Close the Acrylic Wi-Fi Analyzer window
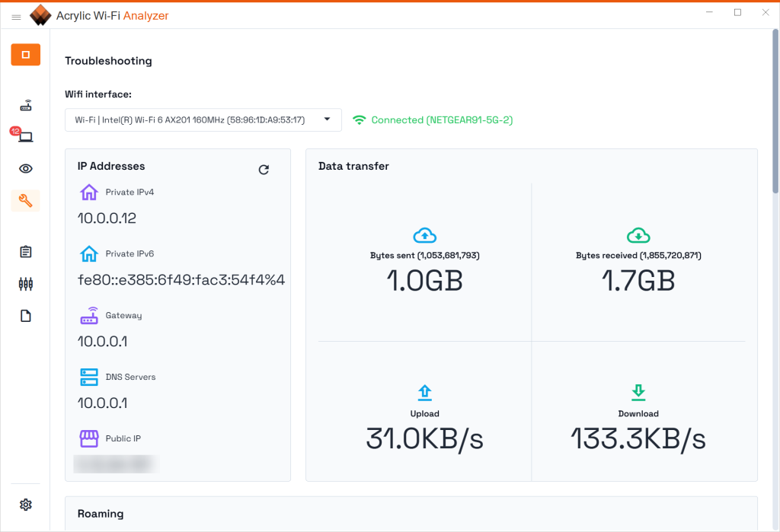Image resolution: width=780 pixels, height=532 pixels. (766, 12)
